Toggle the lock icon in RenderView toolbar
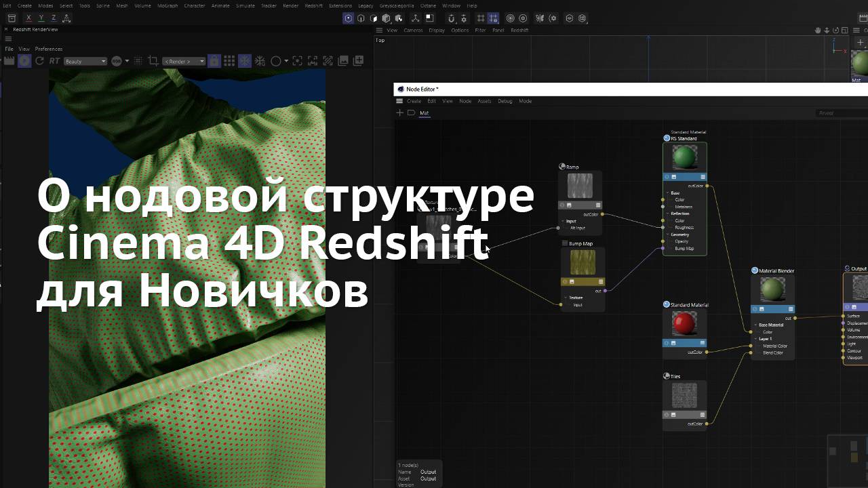The image size is (868, 488). pos(214,61)
